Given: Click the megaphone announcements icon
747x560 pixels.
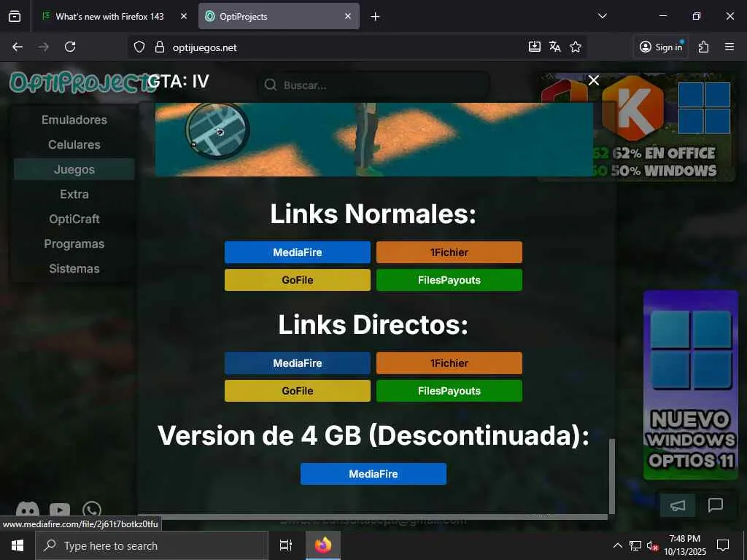Looking at the screenshot, I should click(x=678, y=505).
